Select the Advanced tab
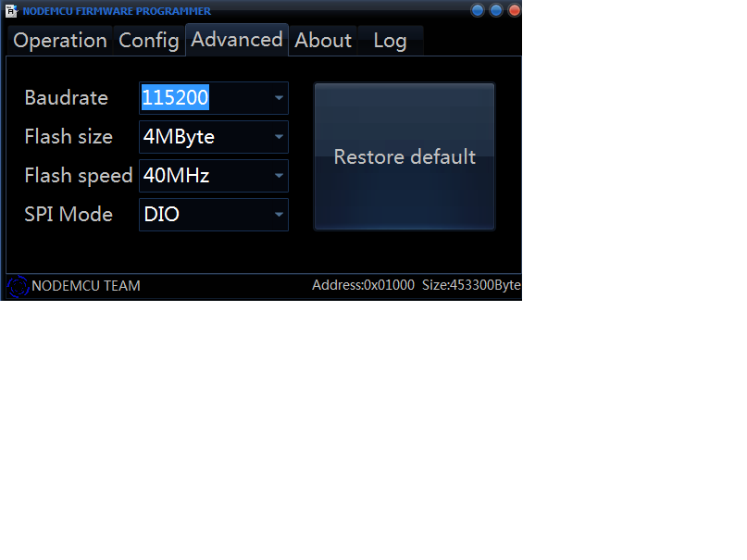This screenshot has width=747, height=560. pos(237,40)
